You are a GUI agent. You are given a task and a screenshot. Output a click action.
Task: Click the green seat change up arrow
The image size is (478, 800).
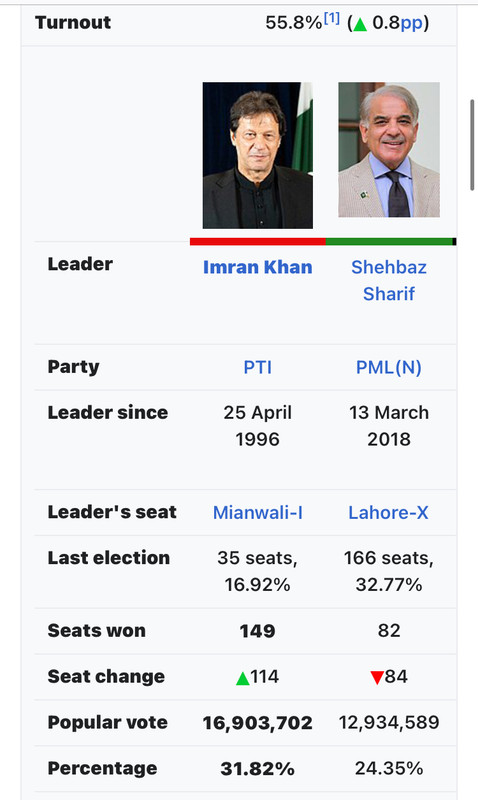tap(243, 678)
